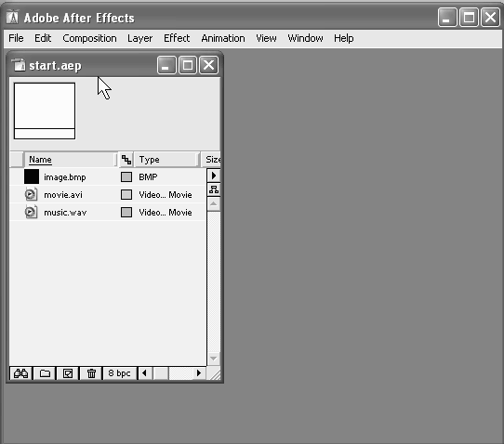Open the Effect menu

pyautogui.click(x=177, y=38)
